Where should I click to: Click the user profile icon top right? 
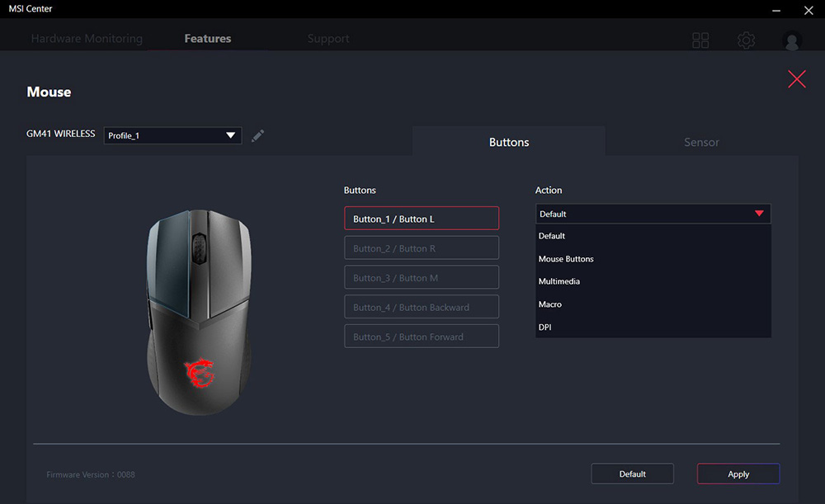tap(791, 39)
